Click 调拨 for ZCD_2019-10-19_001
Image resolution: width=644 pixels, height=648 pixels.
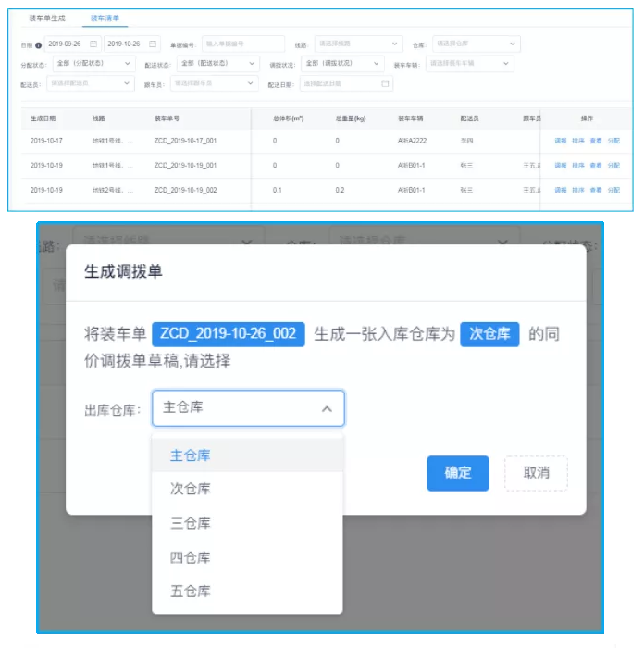pyautogui.click(x=560, y=166)
